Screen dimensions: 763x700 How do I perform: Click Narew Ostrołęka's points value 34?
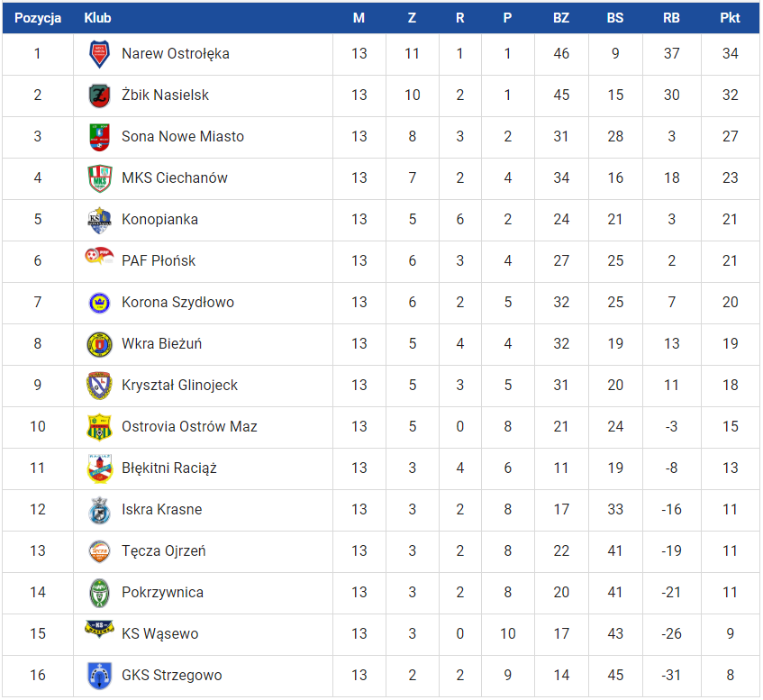tap(730, 54)
